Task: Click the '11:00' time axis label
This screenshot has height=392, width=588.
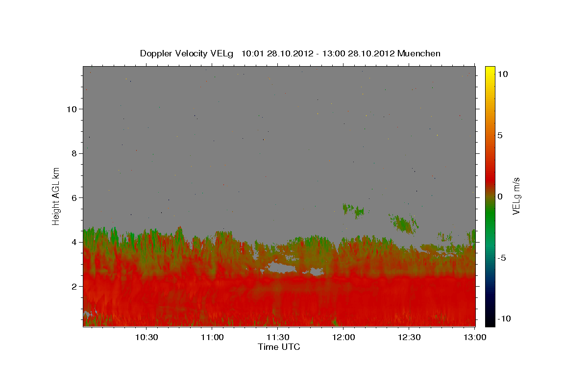Action: (x=212, y=337)
